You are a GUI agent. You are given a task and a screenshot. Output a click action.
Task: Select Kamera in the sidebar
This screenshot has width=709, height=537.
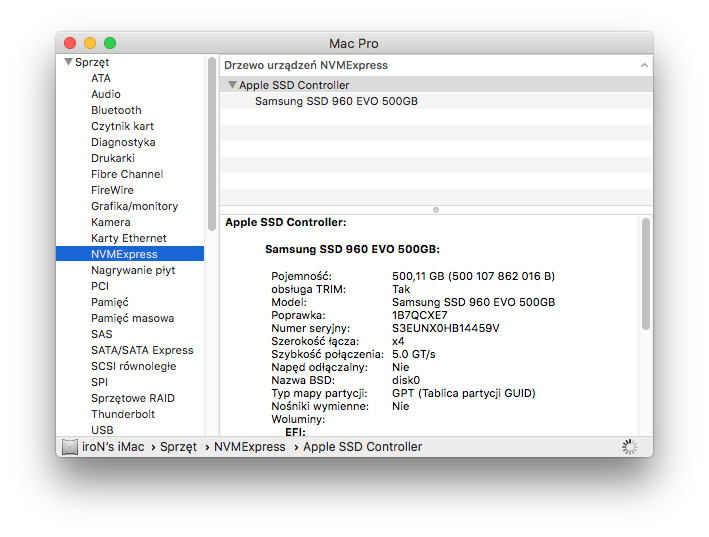point(111,222)
